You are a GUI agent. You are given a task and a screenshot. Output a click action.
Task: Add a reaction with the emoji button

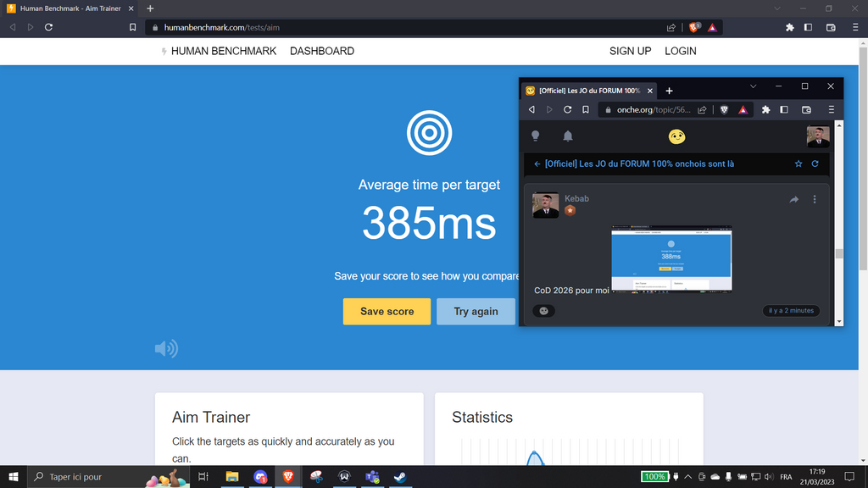(x=544, y=311)
